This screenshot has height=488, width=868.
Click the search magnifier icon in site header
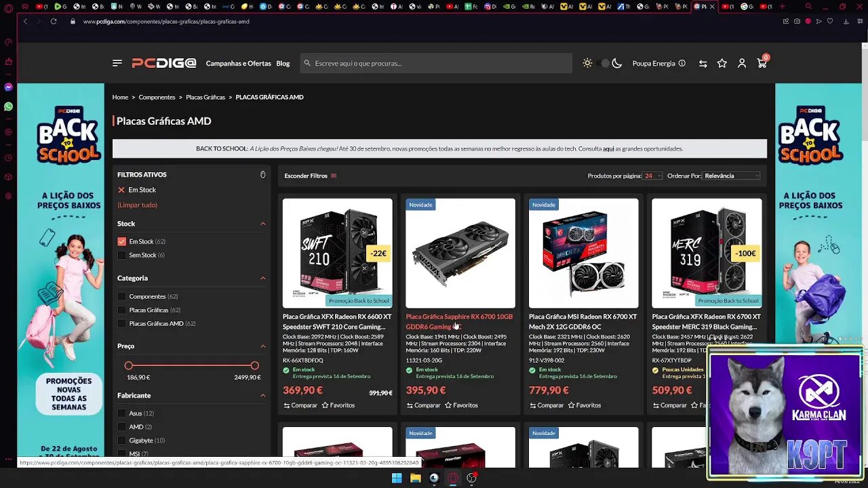pos(307,63)
